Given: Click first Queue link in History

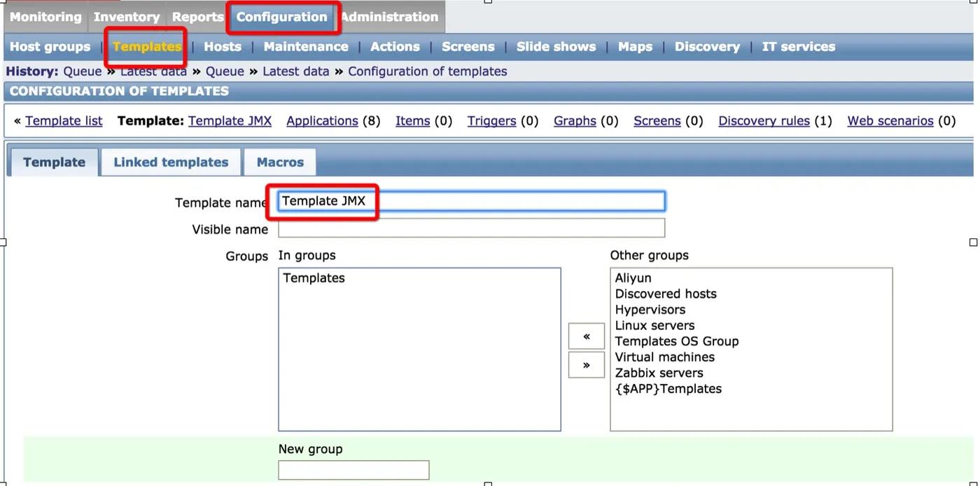Looking at the screenshot, I should click(83, 71).
